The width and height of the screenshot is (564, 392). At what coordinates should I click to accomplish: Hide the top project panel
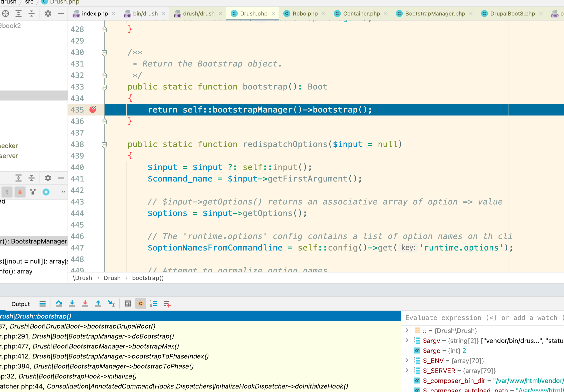click(x=61, y=13)
